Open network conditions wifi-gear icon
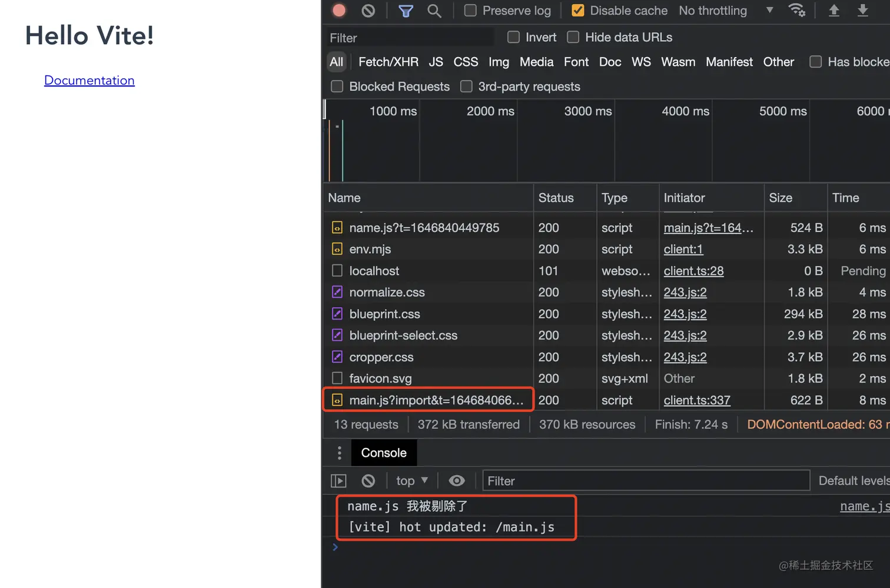The image size is (890, 588). (x=797, y=11)
